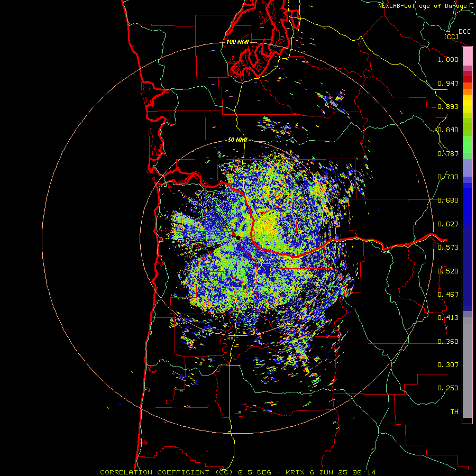This screenshot has width=476, height=476.
Task: Click the 0.840 scale value
Action: pos(448,130)
